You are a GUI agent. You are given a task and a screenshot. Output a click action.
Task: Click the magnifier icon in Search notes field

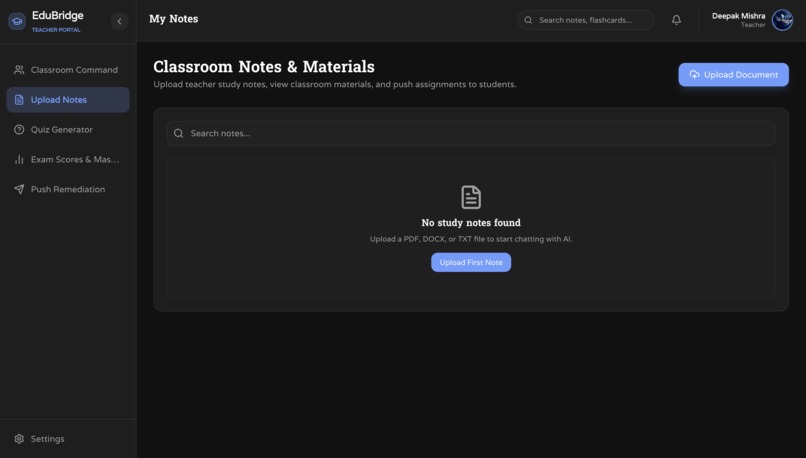(x=178, y=133)
